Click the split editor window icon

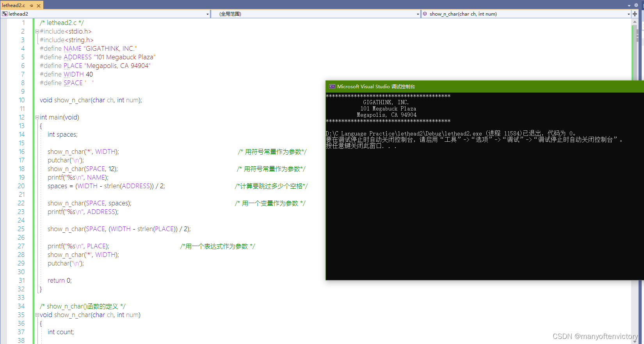[635, 14]
